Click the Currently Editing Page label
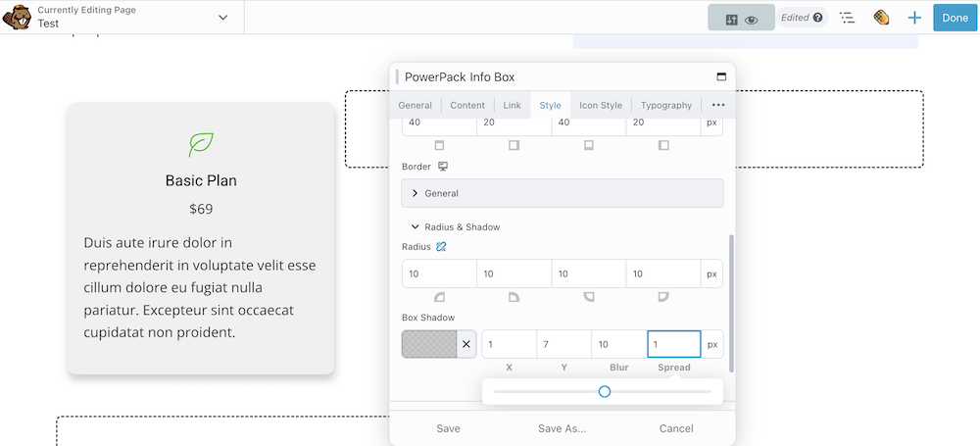The width and height of the screenshot is (980, 446). pyautogui.click(x=87, y=10)
